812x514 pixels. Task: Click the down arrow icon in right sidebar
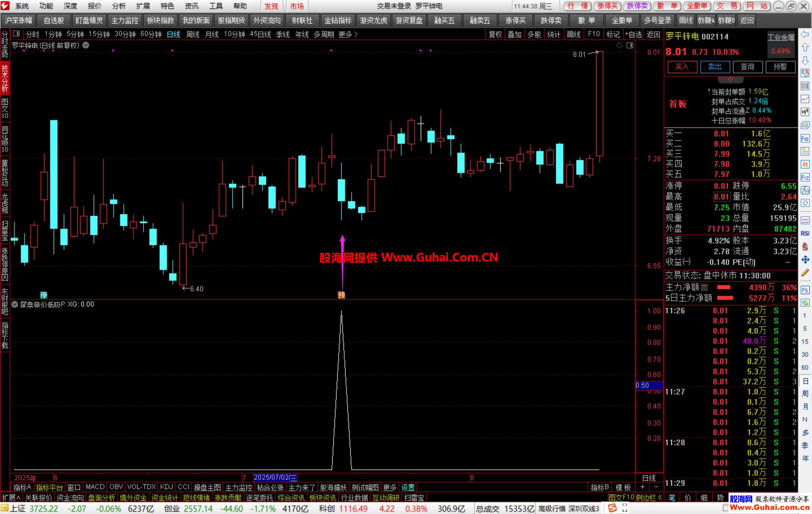click(x=805, y=60)
